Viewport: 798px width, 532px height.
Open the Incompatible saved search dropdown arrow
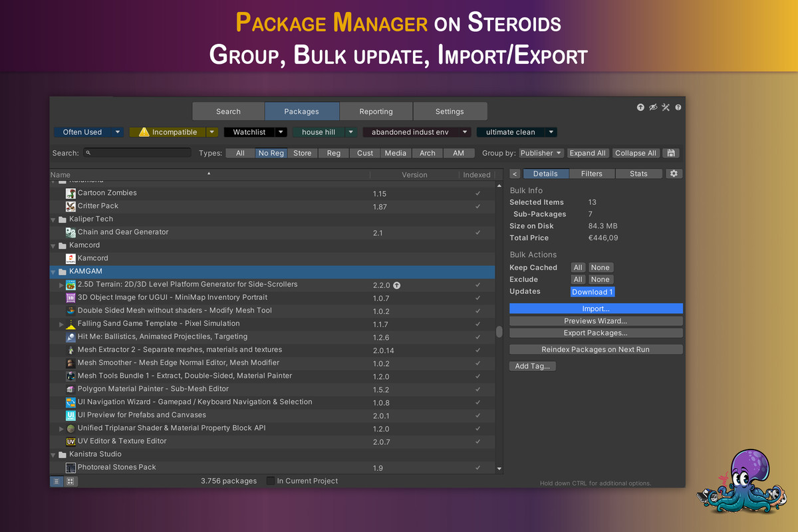pyautogui.click(x=211, y=132)
